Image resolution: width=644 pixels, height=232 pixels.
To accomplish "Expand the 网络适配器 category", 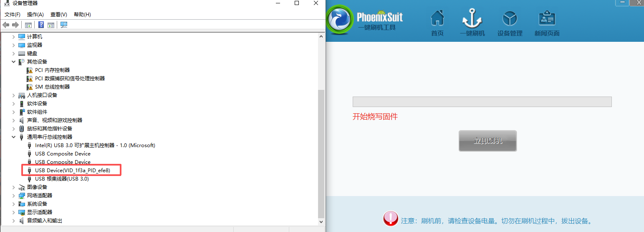I will 14,196.
